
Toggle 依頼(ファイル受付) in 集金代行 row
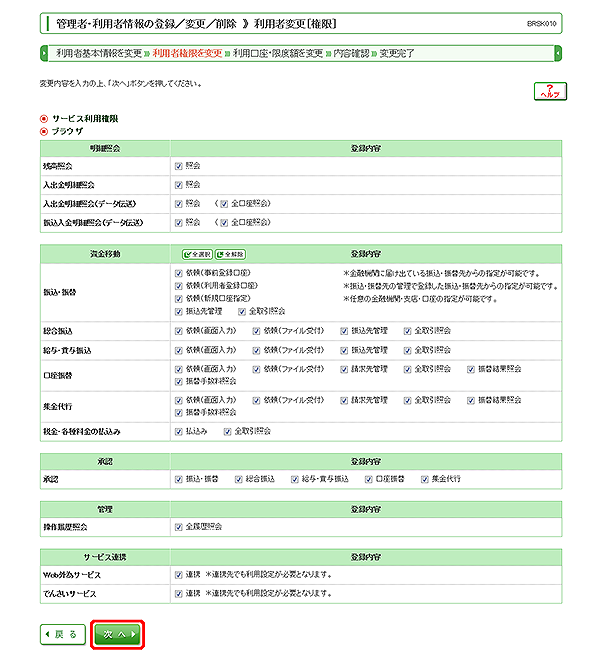[256, 400]
